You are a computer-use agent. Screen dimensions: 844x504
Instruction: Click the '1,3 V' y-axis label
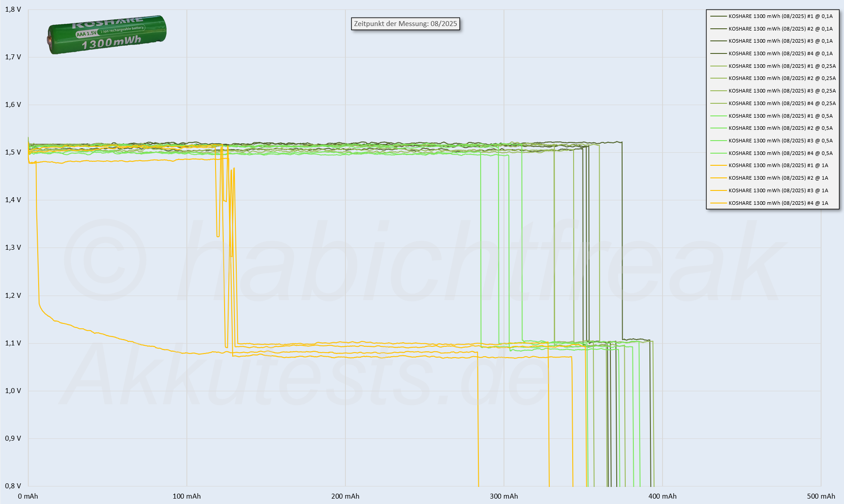pos(13,248)
